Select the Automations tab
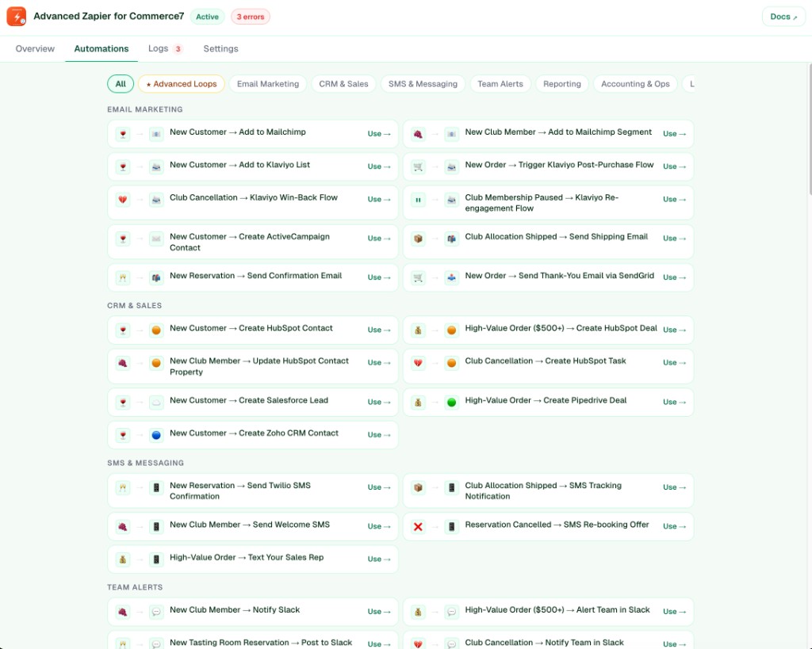This screenshot has height=649, width=812. point(101,48)
